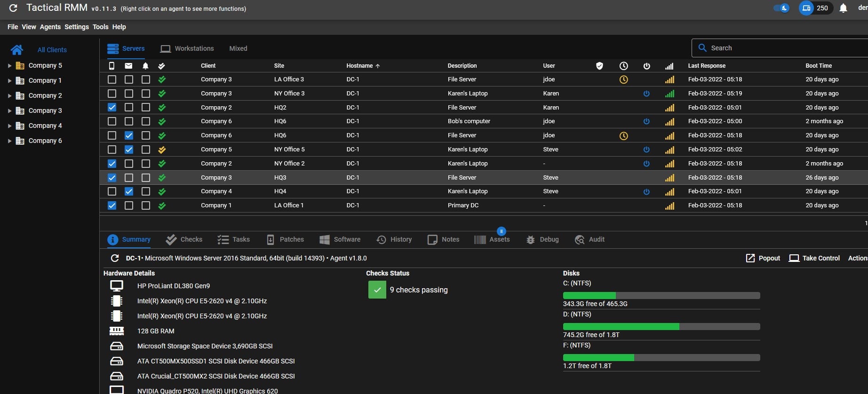
Task: Click the Popout button
Action: [x=763, y=258]
